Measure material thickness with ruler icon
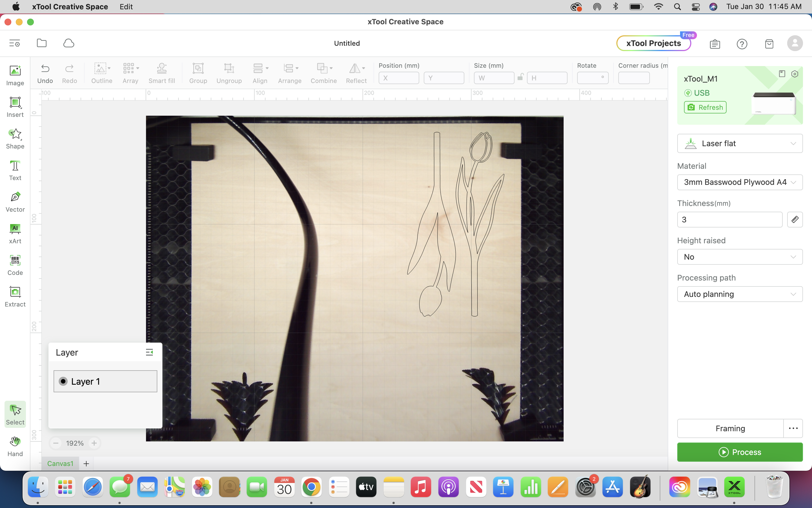Image resolution: width=812 pixels, height=508 pixels. (795, 219)
